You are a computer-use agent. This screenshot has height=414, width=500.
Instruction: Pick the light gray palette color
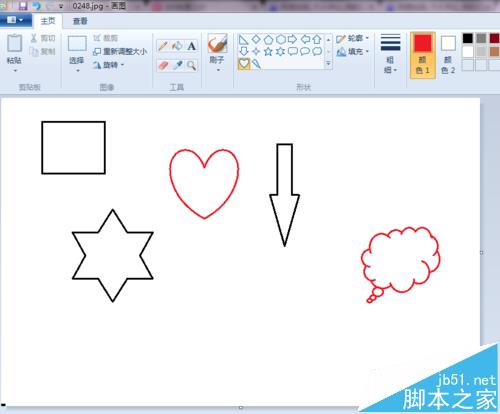tap(481, 52)
